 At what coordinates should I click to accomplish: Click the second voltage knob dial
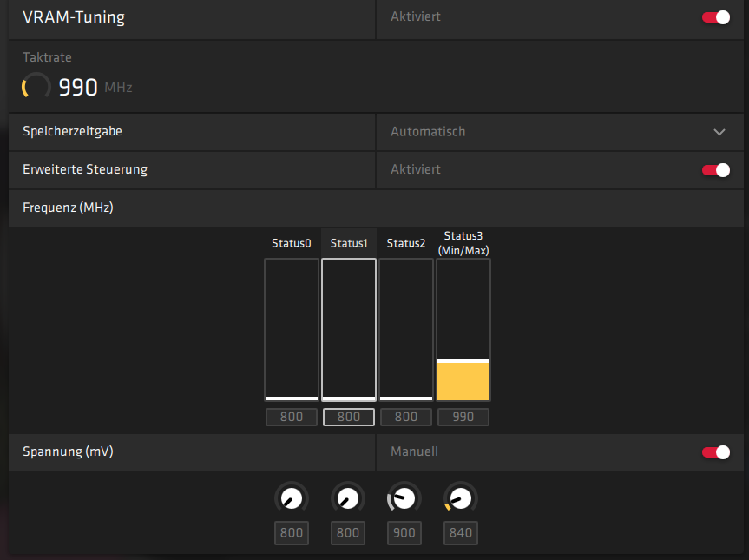tap(348, 498)
